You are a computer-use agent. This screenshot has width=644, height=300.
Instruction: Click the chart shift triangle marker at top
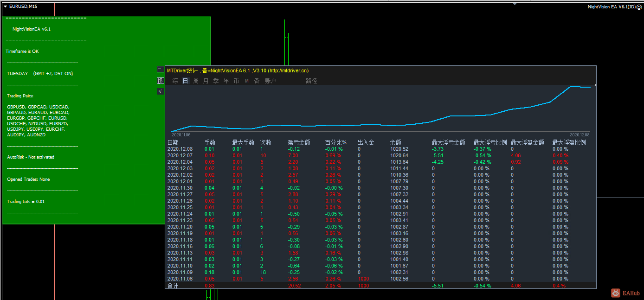coord(515,4)
